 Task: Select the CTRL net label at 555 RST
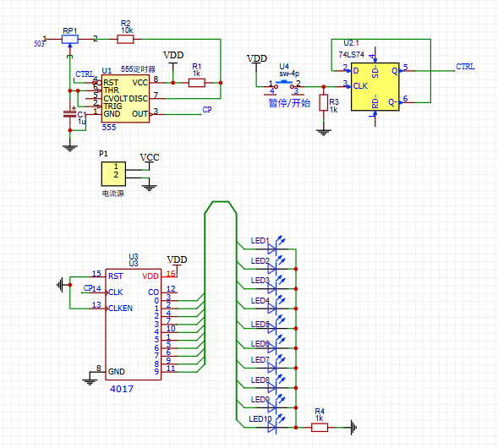tap(85, 74)
